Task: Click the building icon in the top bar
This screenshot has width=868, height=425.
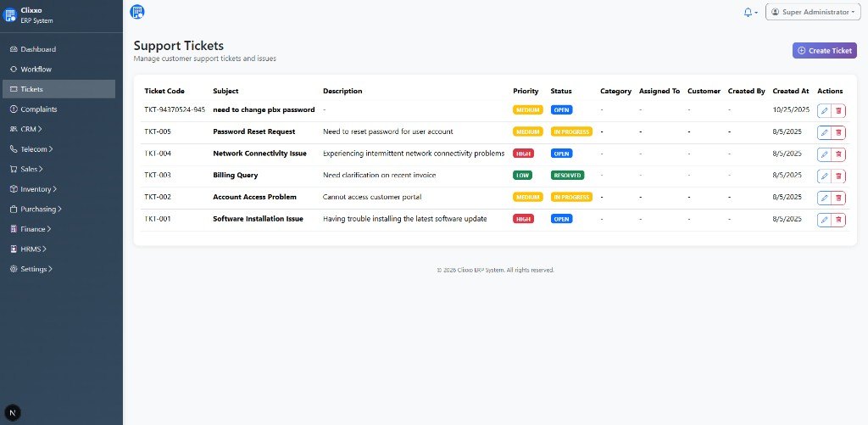Action: 136,12
